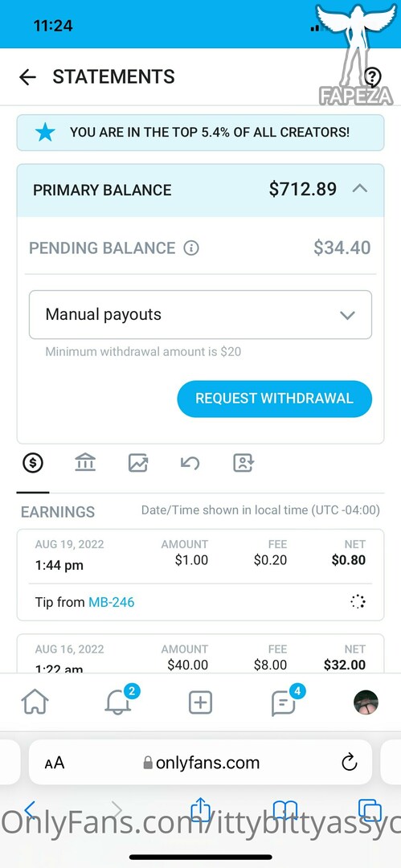Open the profile avatar menu

tap(366, 702)
